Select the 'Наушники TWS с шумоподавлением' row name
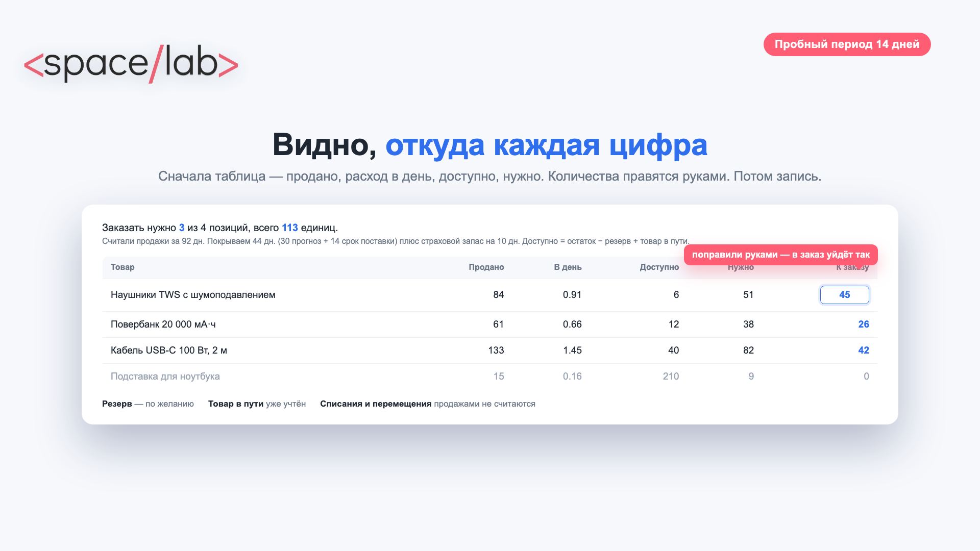 [x=193, y=295]
